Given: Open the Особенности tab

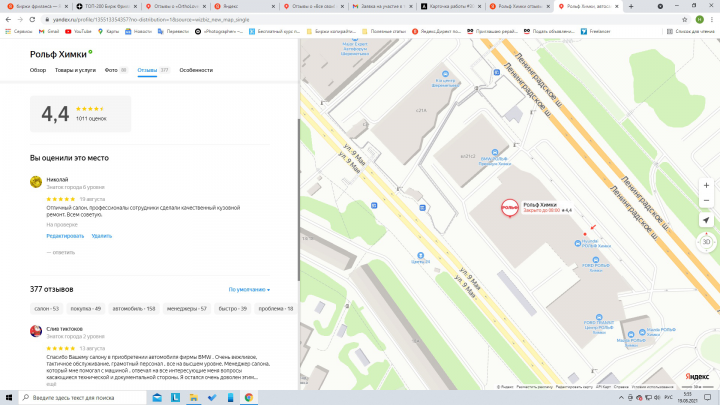Looking at the screenshot, I should click(x=196, y=70).
